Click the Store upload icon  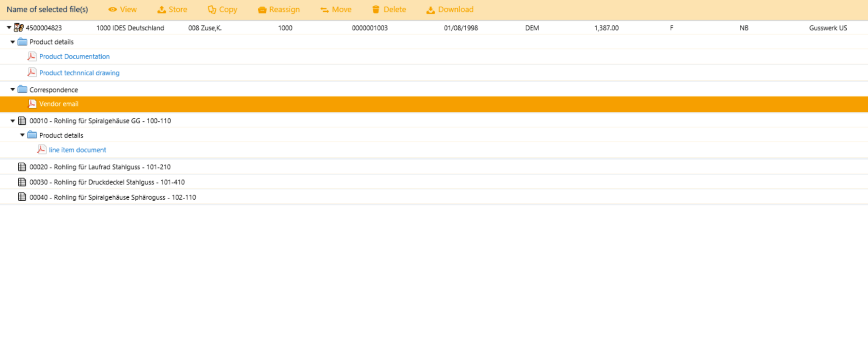[161, 9]
